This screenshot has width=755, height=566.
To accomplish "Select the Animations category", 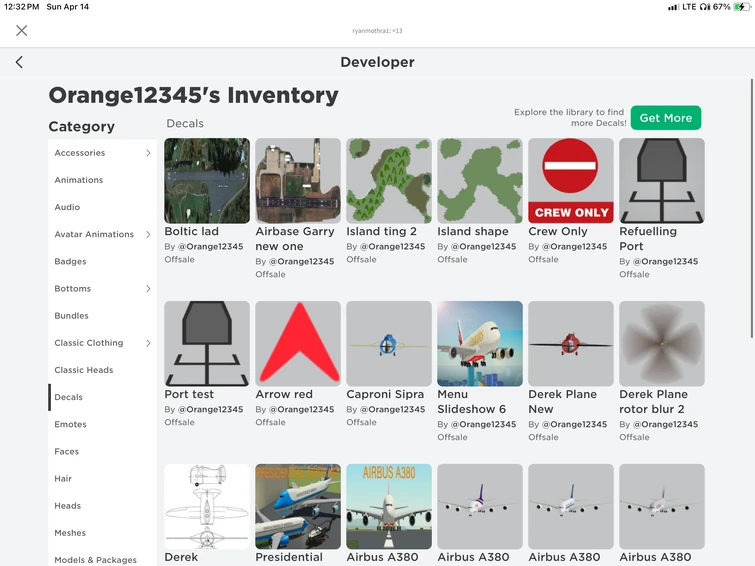I will (79, 180).
